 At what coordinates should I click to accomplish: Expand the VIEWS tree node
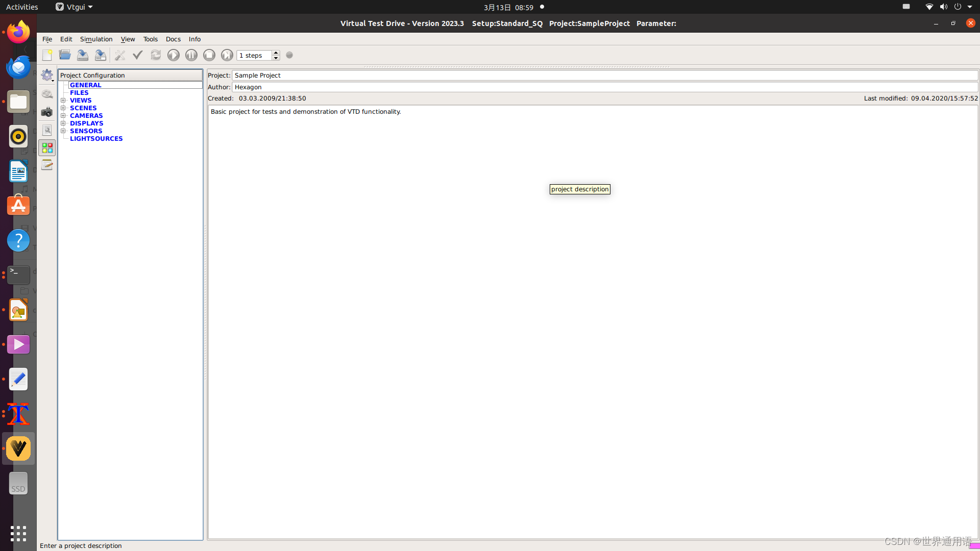pyautogui.click(x=63, y=101)
